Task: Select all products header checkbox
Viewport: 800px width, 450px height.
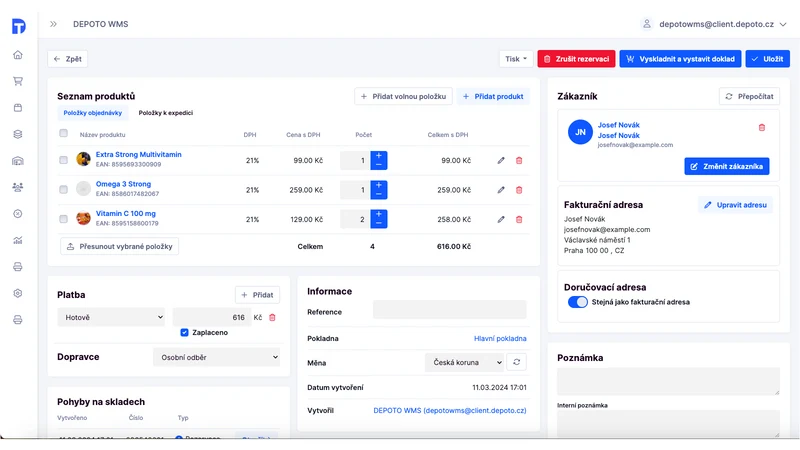Action: tap(63, 133)
